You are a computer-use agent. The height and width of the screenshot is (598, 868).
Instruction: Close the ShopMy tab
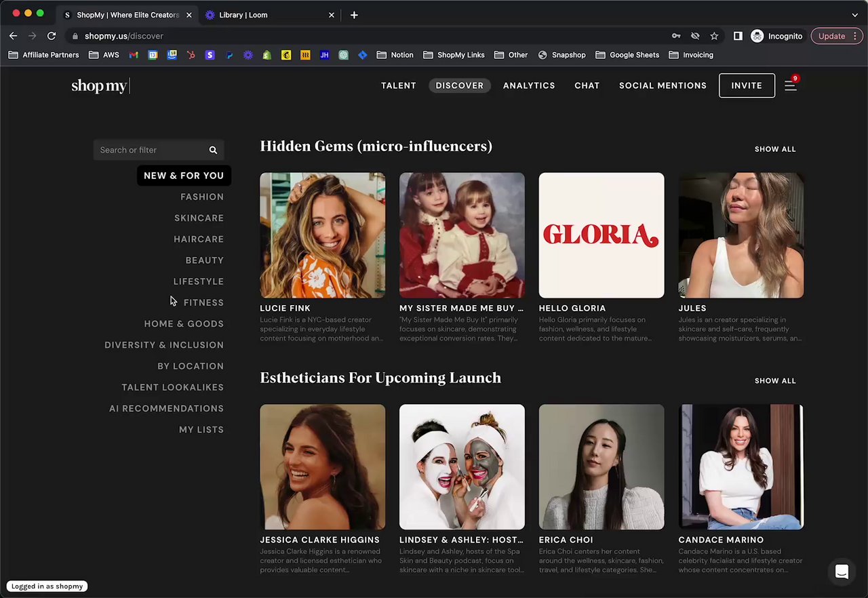click(189, 15)
